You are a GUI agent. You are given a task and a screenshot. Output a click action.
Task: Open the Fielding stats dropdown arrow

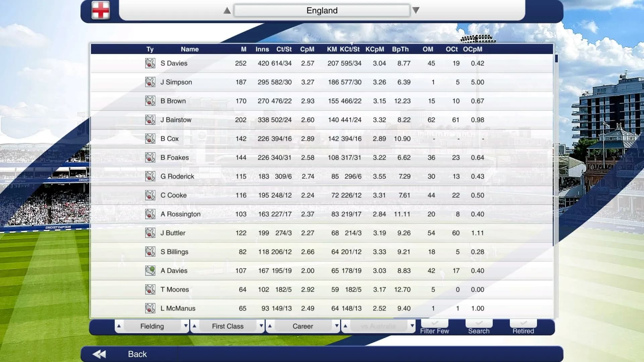[x=185, y=326]
